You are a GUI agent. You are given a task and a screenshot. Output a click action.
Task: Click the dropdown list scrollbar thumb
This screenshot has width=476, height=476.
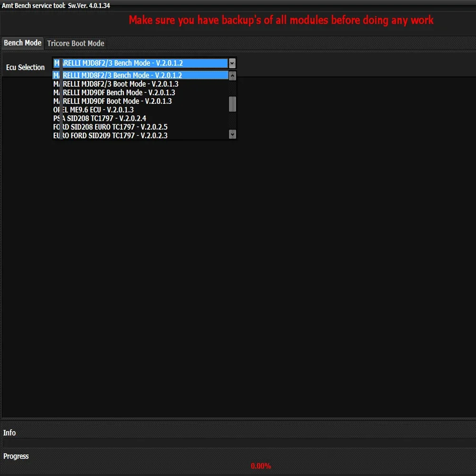coord(232,104)
